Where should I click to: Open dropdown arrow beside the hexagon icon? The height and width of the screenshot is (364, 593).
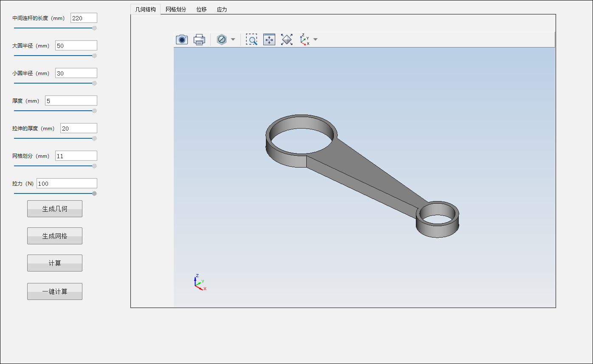[233, 39]
